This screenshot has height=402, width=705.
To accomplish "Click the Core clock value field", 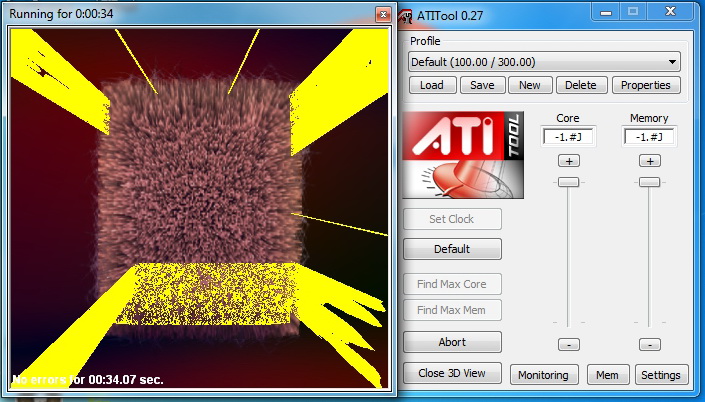I will 568,136.
